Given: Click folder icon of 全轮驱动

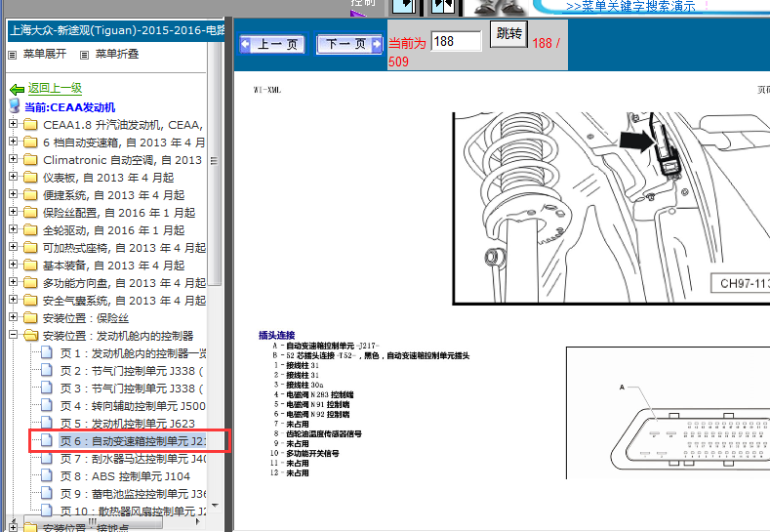Looking at the screenshot, I should (30, 230).
